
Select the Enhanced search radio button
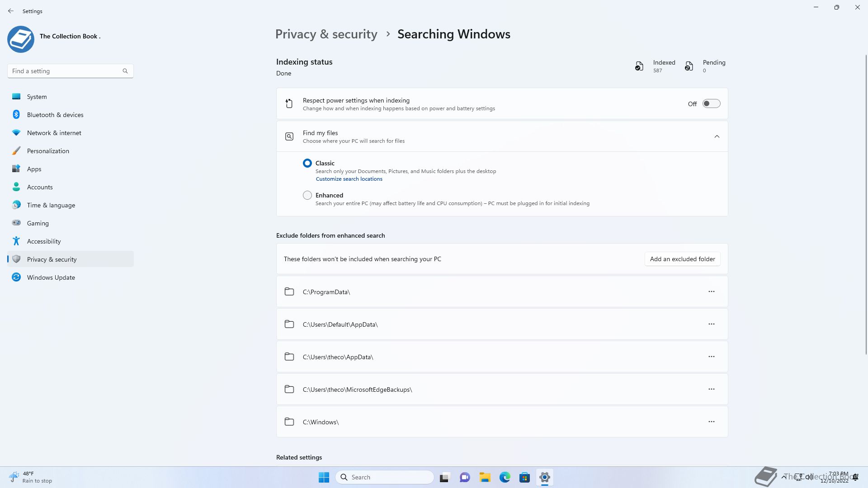coord(307,195)
